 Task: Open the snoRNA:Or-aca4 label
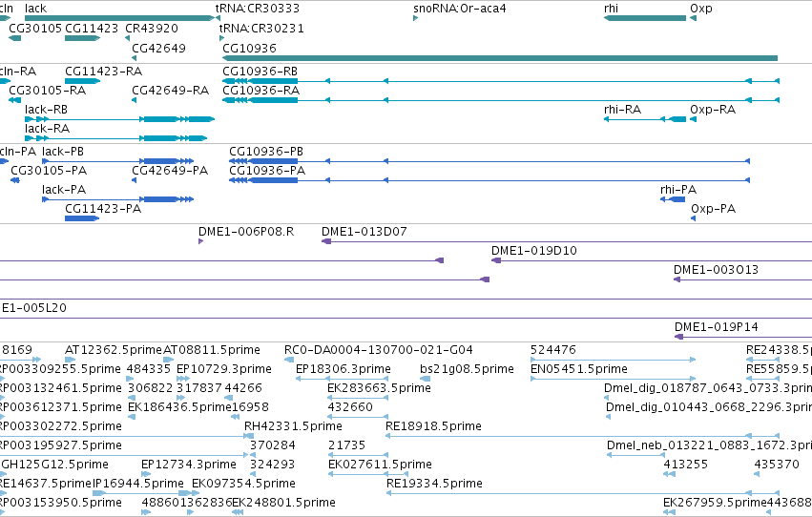(x=460, y=9)
